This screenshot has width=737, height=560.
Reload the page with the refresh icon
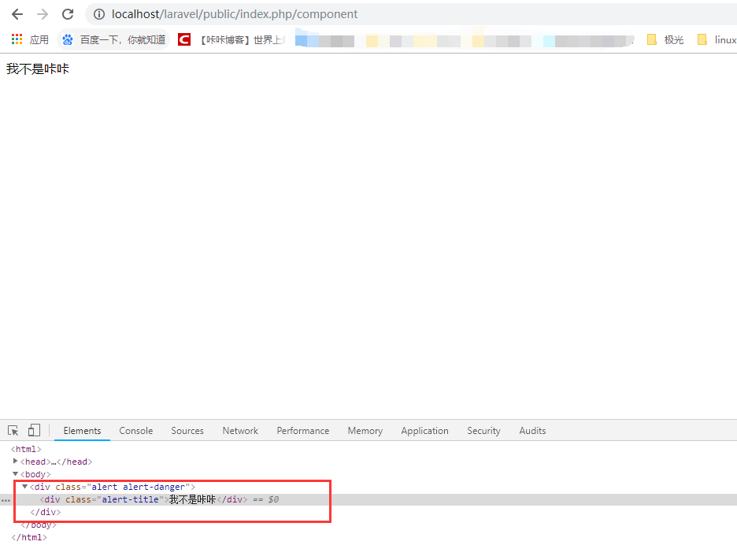68,14
